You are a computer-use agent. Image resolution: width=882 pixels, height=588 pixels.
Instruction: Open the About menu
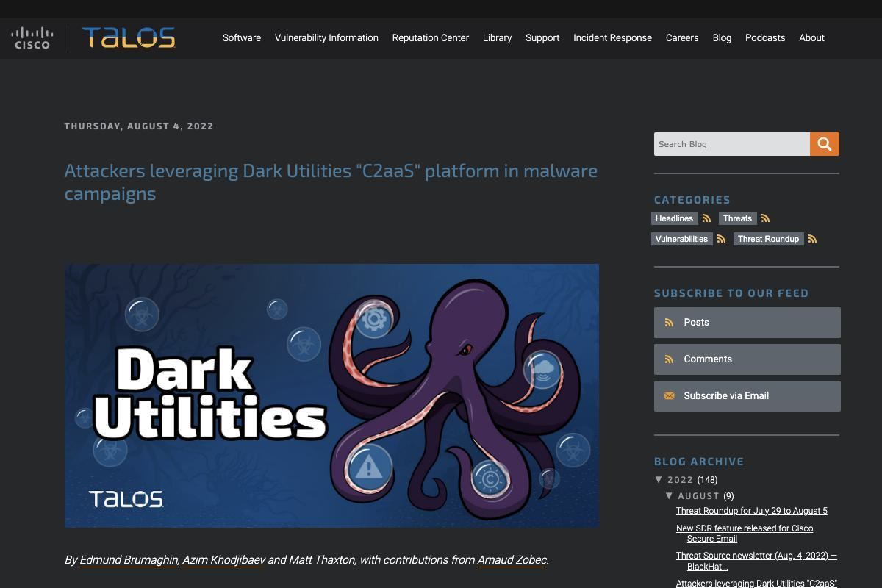point(811,38)
